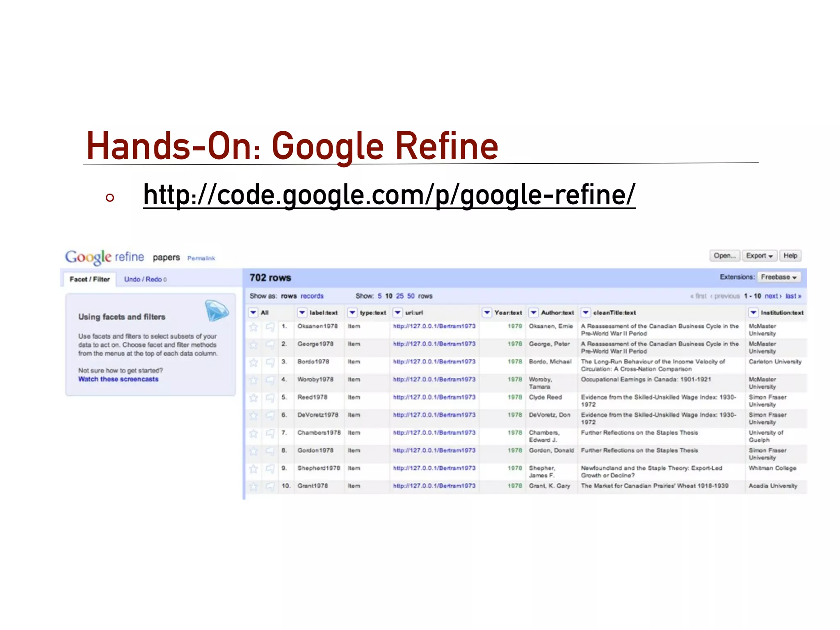Screen dimensions: 840x630
Task: Star row 6 DeVoretz1978
Action: pyautogui.click(x=253, y=415)
